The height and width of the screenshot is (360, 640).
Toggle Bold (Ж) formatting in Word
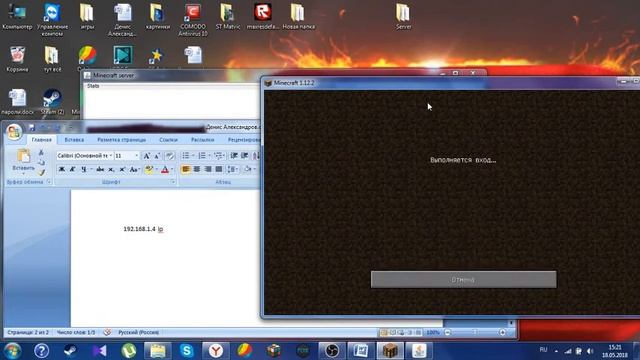[x=62, y=169]
